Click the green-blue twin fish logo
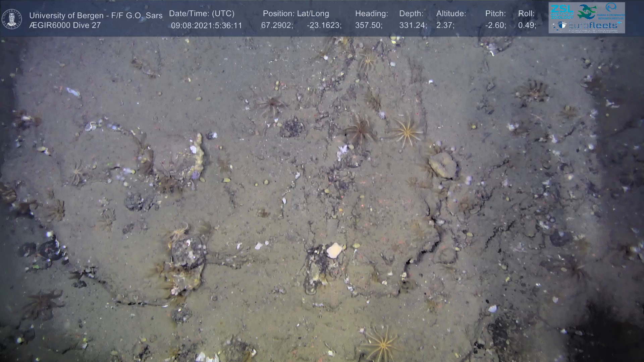This screenshot has height=362, width=644. pyautogui.click(x=586, y=11)
